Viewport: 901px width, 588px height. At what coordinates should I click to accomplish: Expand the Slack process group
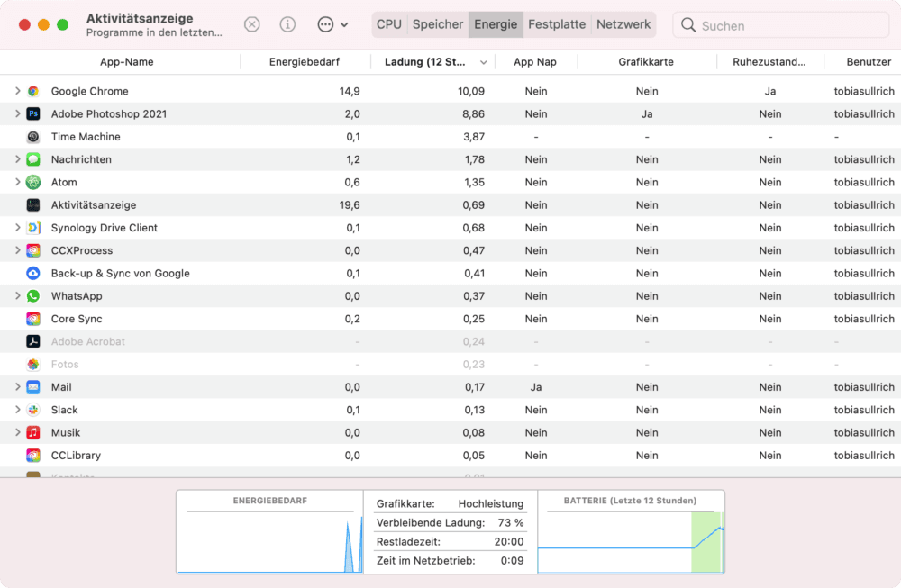(17, 410)
